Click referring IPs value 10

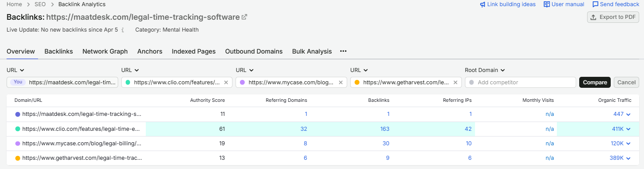[x=468, y=144]
